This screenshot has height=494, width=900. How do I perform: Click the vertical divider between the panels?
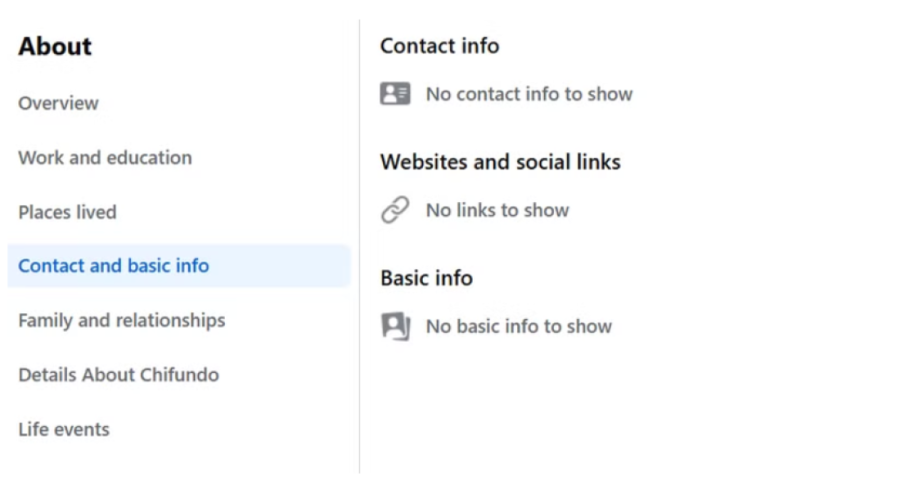click(359, 250)
